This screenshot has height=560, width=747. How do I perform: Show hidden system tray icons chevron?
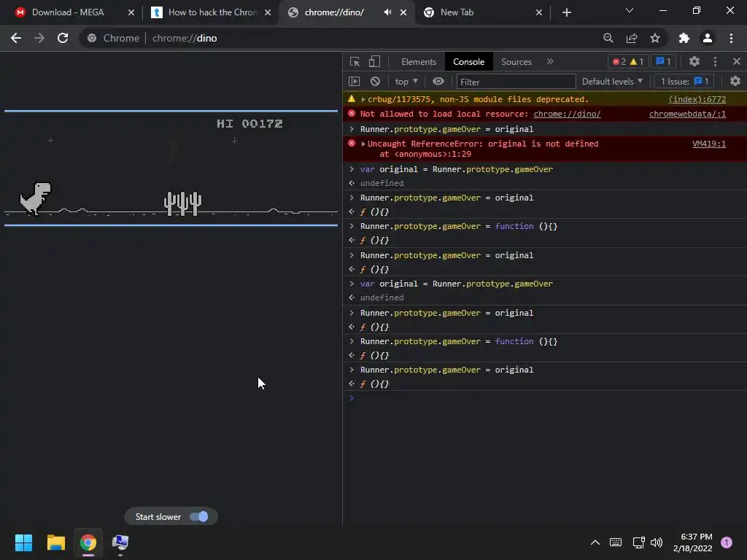click(595, 542)
